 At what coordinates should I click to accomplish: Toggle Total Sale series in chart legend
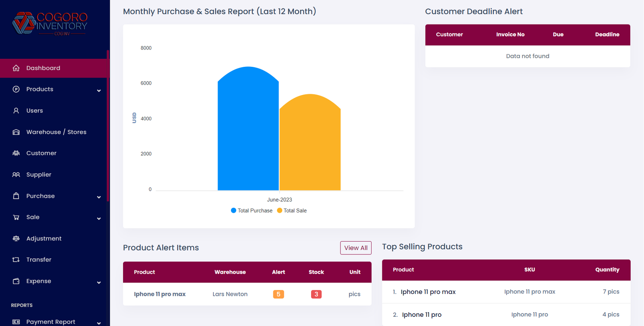[292, 210]
